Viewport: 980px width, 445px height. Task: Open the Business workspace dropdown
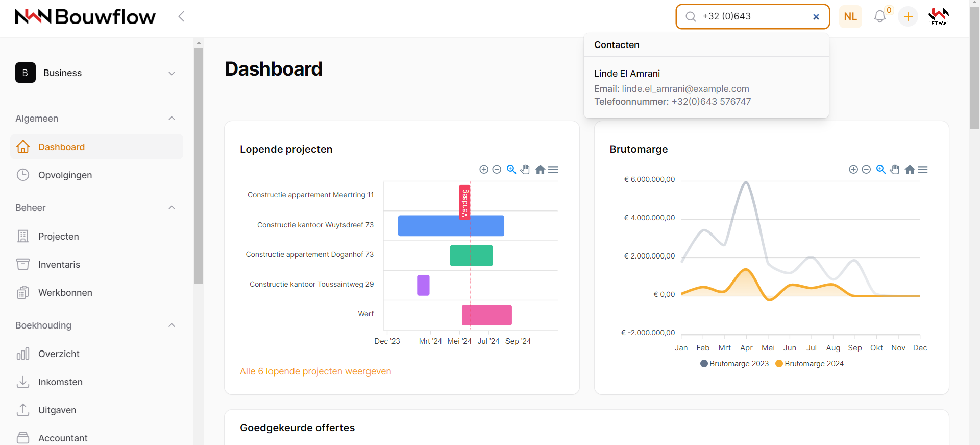[96, 73]
